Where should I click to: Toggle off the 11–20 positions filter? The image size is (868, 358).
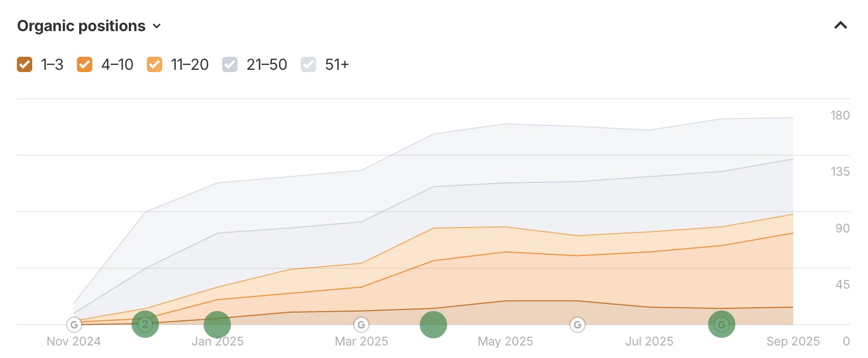pyautogui.click(x=154, y=64)
